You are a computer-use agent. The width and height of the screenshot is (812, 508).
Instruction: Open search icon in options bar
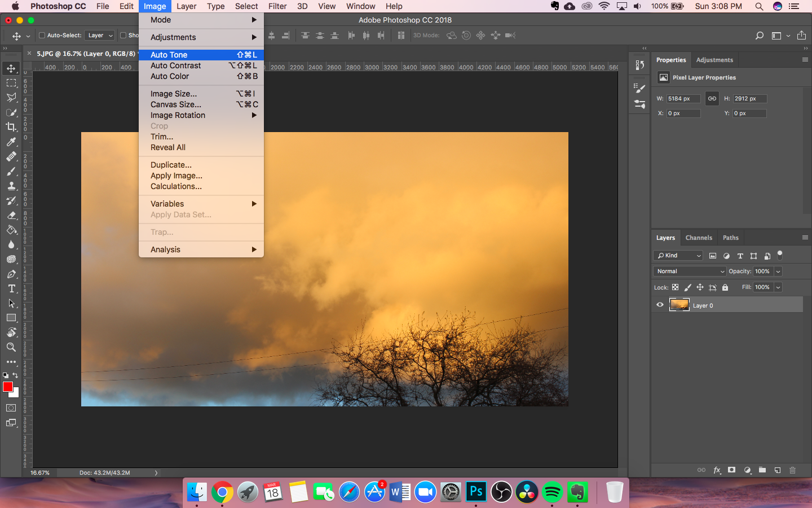pyautogui.click(x=760, y=36)
